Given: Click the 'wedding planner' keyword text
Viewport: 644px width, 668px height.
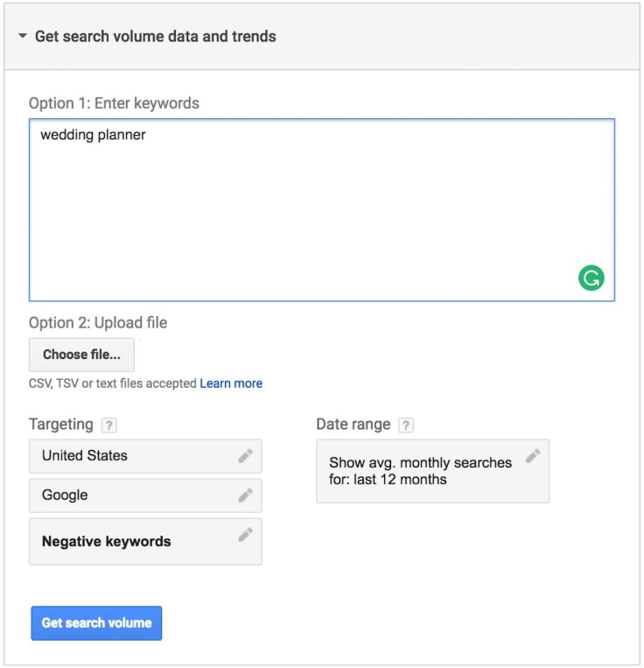Looking at the screenshot, I should point(94,135).
